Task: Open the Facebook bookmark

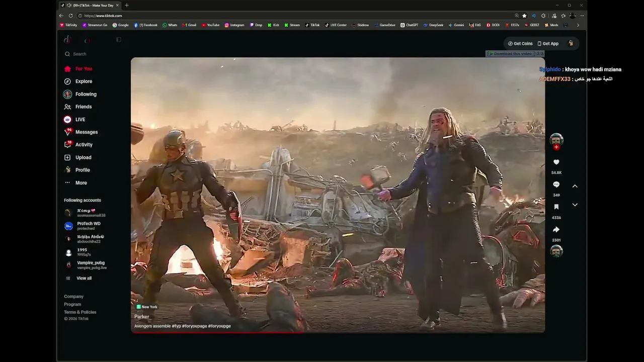Action: click(x=146, y=25)
